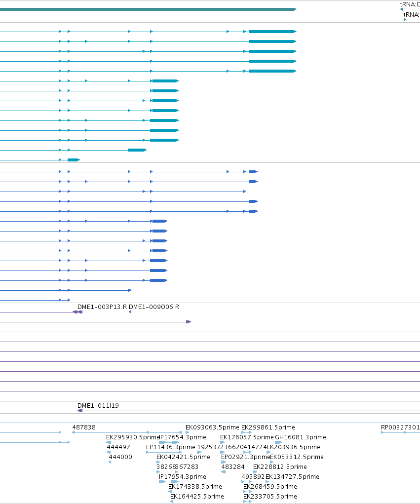Select the arrow glyph beneath 483284
420x504 pixels.
tap(224, 472)
